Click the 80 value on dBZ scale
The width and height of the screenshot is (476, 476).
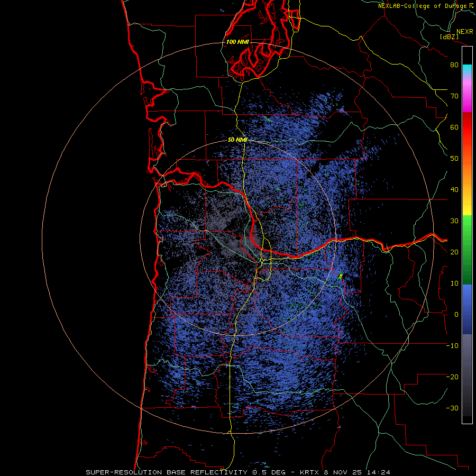click(x=454, y=65)
